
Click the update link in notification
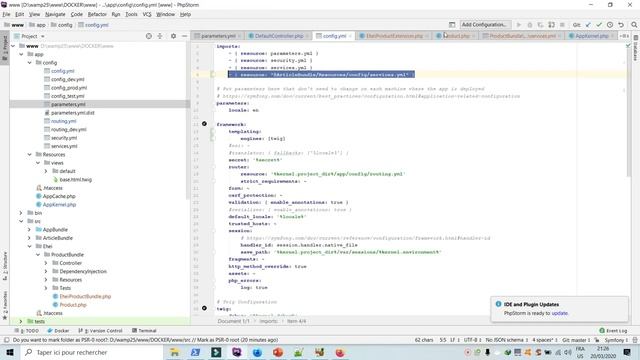[560, 313]
